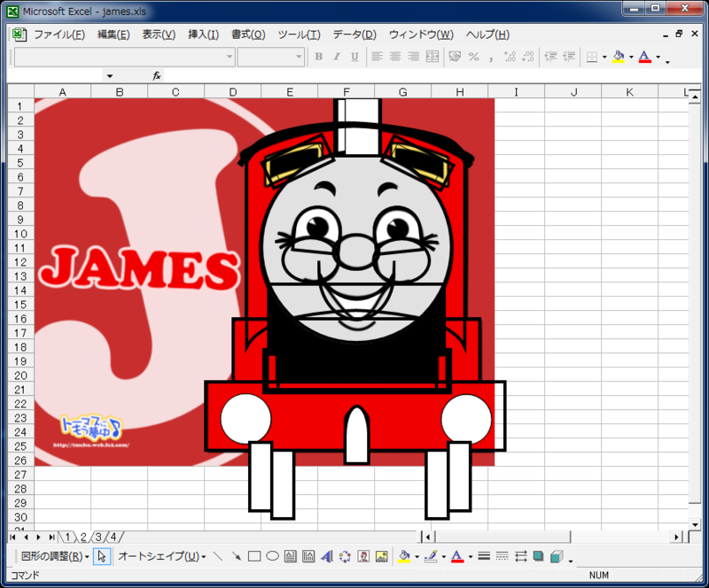Go to first sheet tab arrow

pos(12,537)
